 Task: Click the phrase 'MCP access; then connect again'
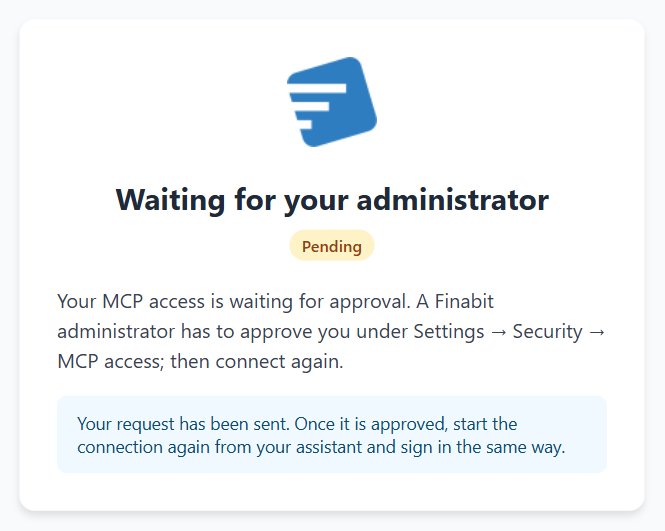pos(199,362)
